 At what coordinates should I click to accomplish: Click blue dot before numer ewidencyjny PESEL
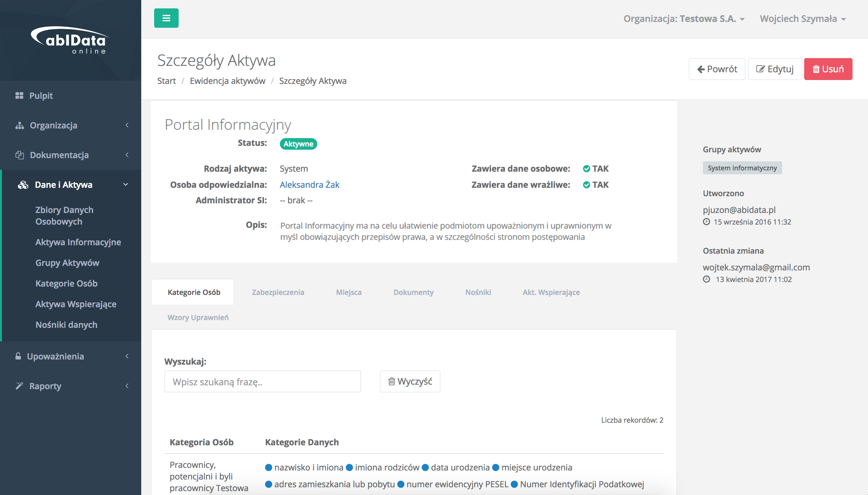401,484
